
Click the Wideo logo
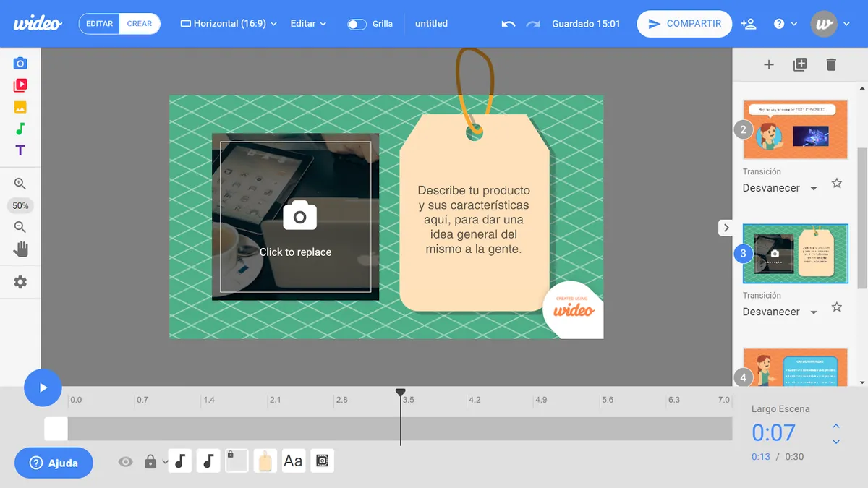38,23
